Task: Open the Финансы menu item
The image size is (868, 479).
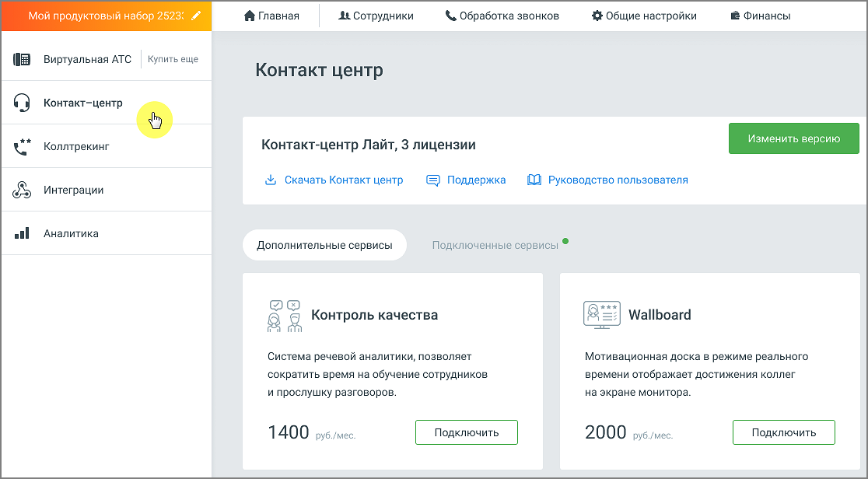Action: click(761, 16)
